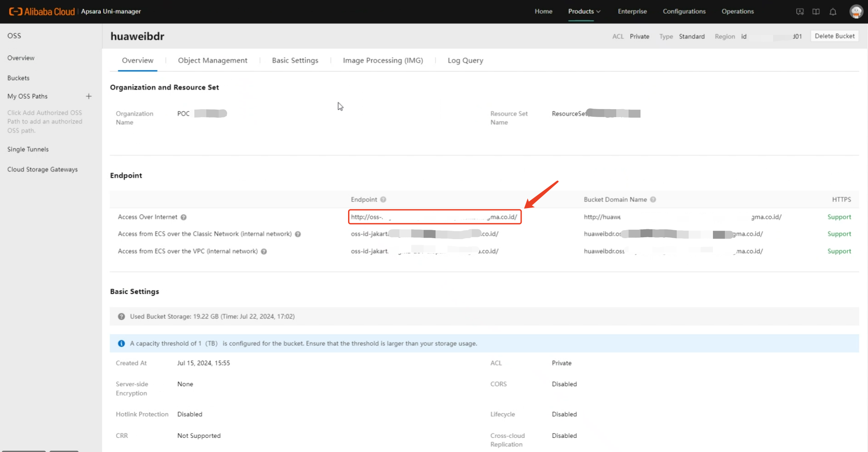The image size is (868, 452).
Task: Click the VPC network oss-id-jakart endpoint
Action: coord(425,251)
